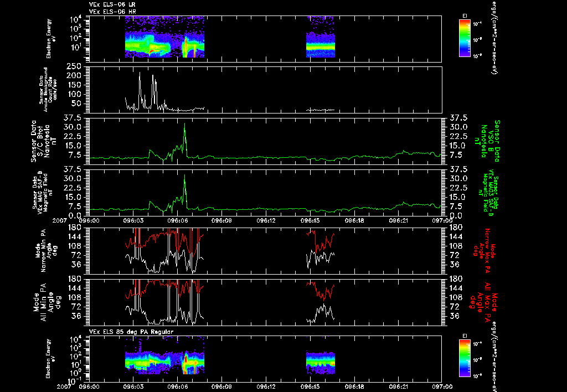Click the tallest green peak in S/C Btot panel
This screenshot has height=392, width=567.
click(x=185, y=123)
